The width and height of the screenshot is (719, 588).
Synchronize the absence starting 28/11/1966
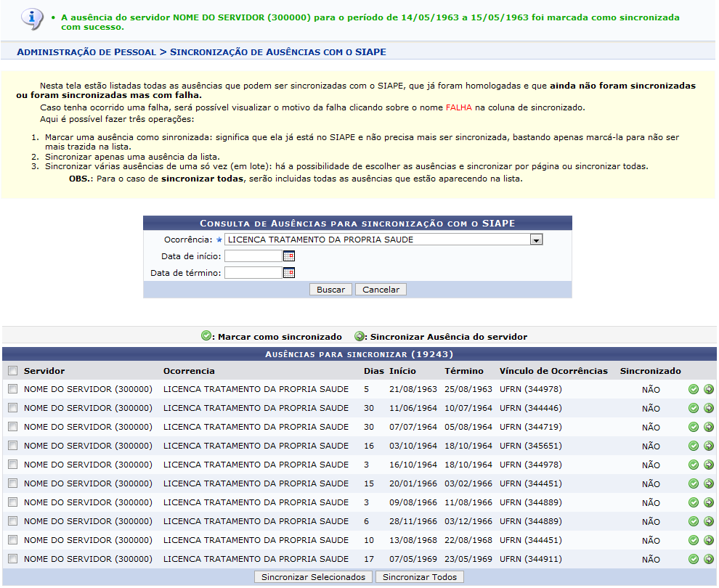(709, 521)
